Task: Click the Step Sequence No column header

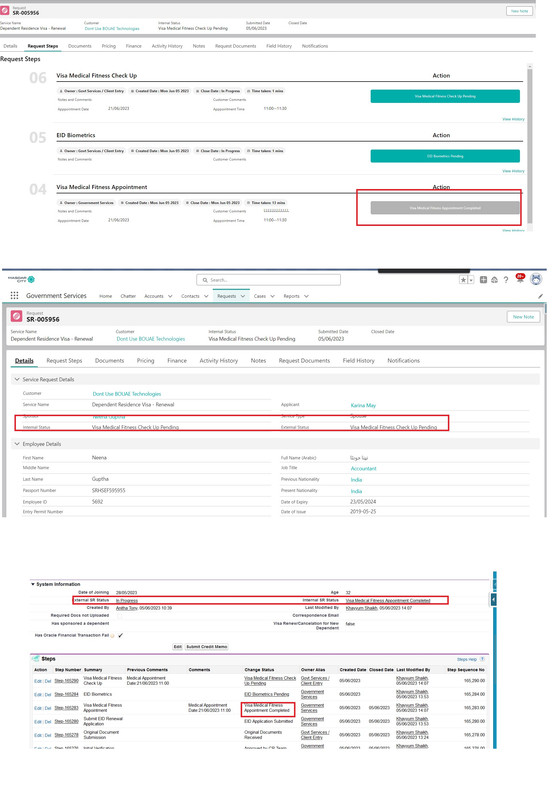Action: (x=466, y=669)
